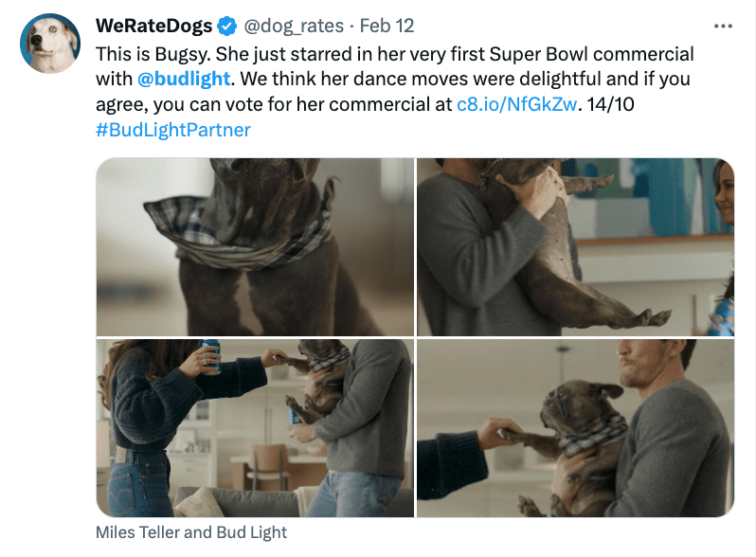This screenshot has height=557, width=756.
Task: Click the smiling woman's face in top-right photo
Action: (x=722, y=185)
